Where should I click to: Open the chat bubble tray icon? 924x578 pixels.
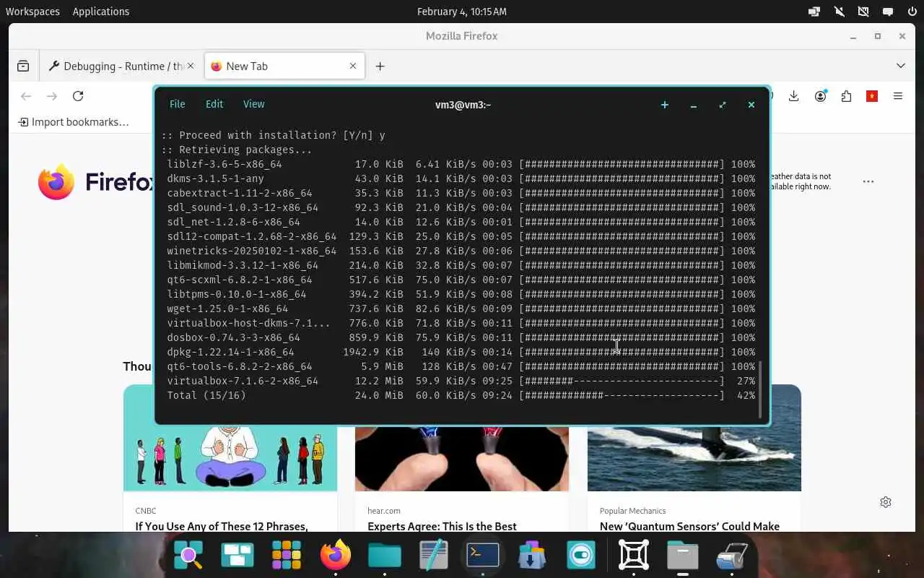888,12
